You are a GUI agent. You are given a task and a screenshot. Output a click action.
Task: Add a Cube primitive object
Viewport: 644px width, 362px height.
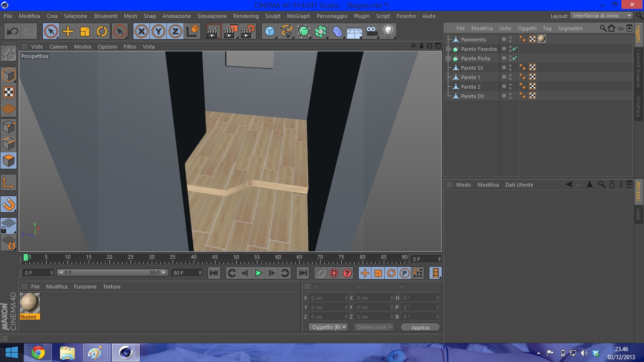pos(270,32)
